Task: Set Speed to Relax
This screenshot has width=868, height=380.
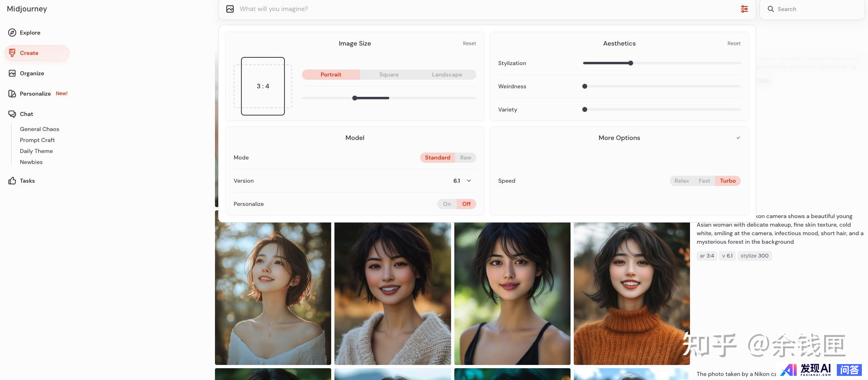Action: pyautogui.click(x=681, y=181)
